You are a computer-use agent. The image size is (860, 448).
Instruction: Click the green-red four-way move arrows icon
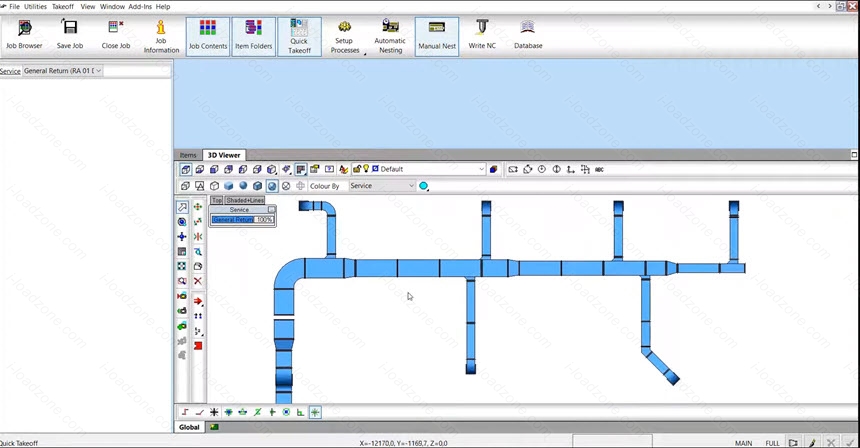point(198,207)
